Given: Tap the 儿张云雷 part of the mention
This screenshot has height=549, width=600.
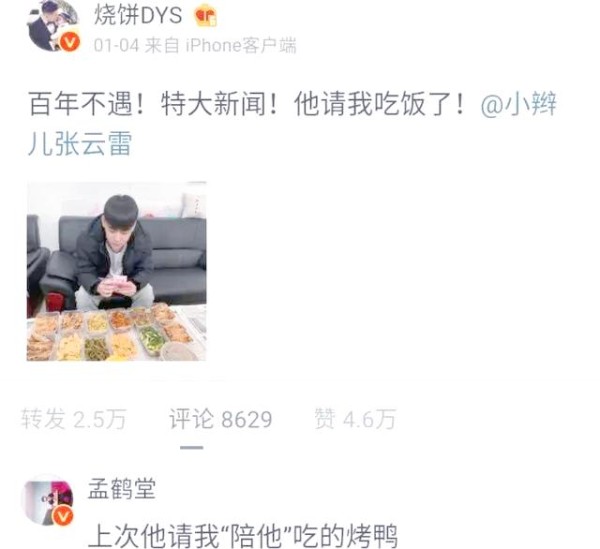Looking at the screenshot, I should pyautogui.click(x=80, y=144).
